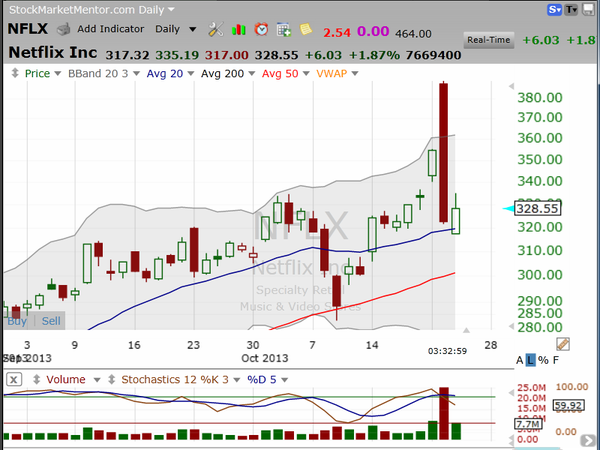Expand the Avg 50 dropdown
This screenshot has height=450, width=600.
pos(306,73)
